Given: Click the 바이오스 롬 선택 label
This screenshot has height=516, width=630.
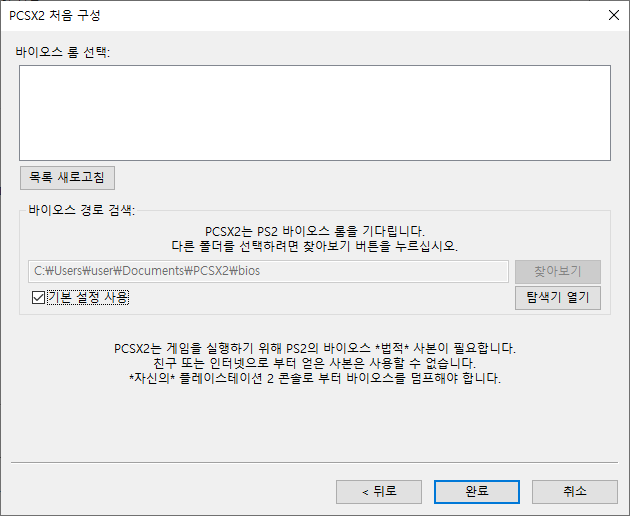Looking at the screenshot, I should (x=63, y=52).
